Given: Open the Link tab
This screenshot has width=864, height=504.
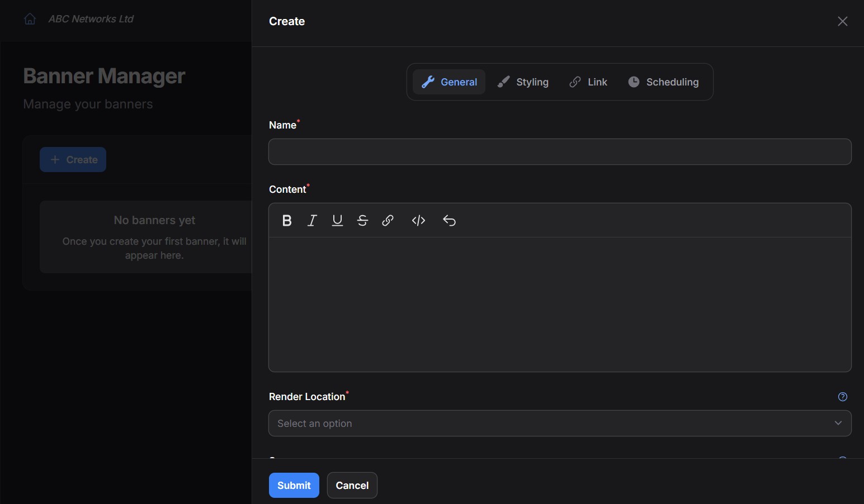Looking at the screenshot, I should click(588, 82).
